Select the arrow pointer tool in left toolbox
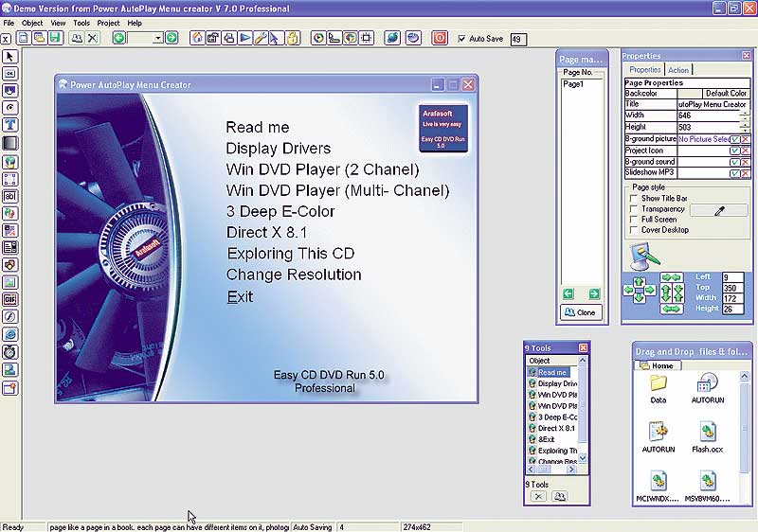The width and height of the screenshot is (758, 532). click(10, 57)
